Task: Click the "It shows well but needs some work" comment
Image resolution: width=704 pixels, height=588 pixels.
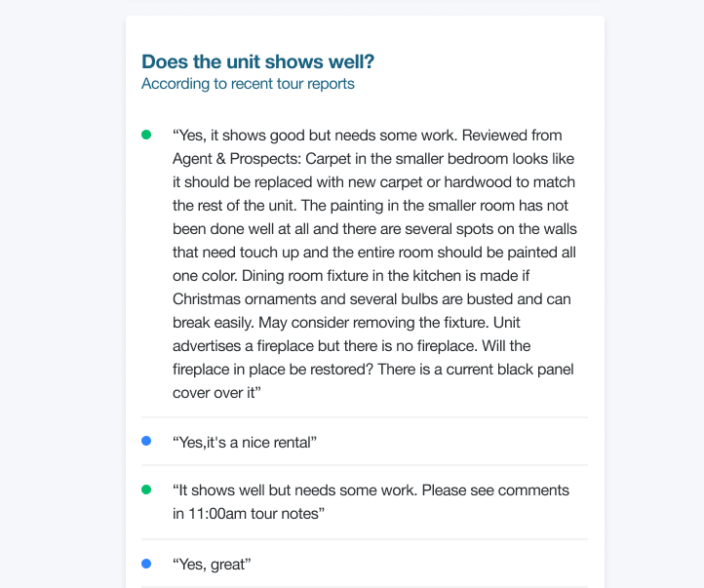Action: 371,502
